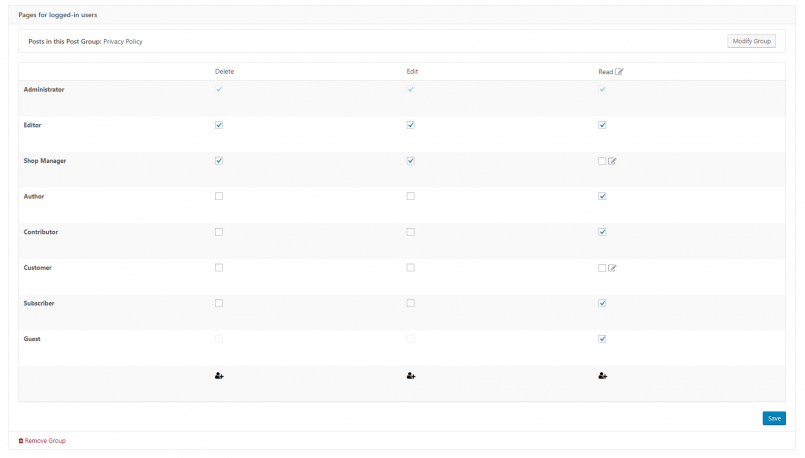Screen dimensions: 805x458
Task: Uncheck Guest's Read permission checkbox
Action: click(602, 339)
